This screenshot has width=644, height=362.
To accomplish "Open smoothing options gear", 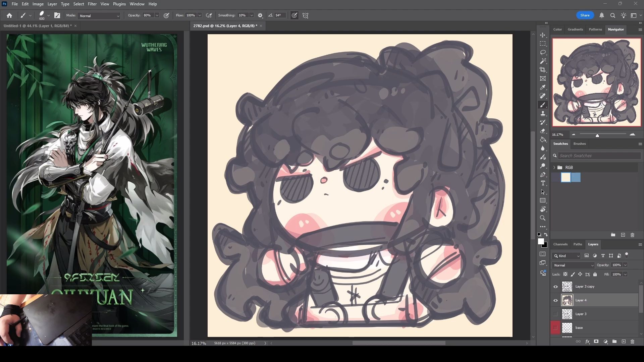I will click(x=260, y=15).
